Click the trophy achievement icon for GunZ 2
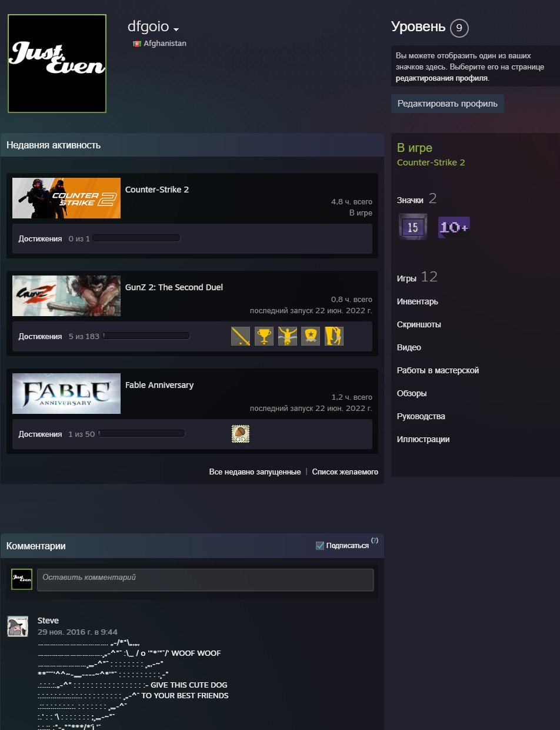Image resolution: width=560 pixels, height=730 pixels. [x=264, y=336]
